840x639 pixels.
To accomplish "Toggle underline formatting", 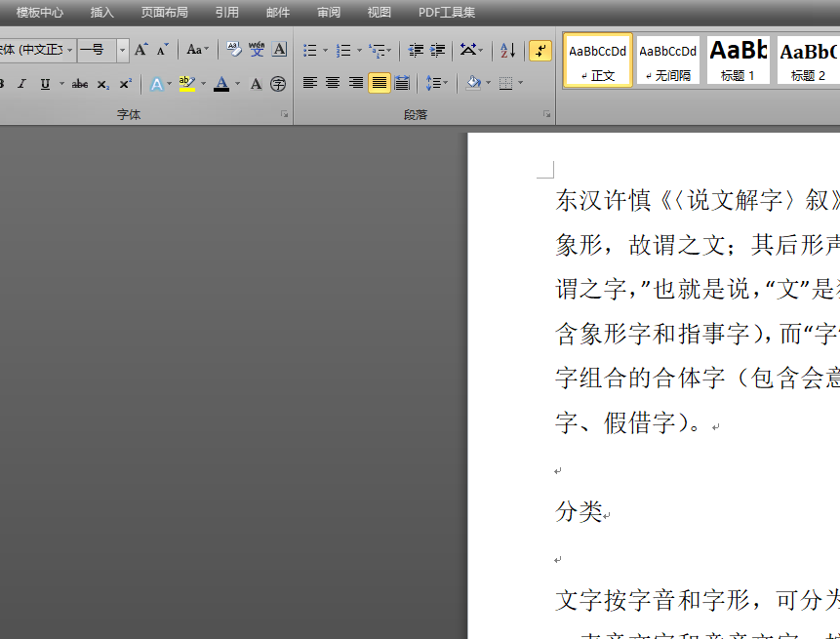I will 45,84.
